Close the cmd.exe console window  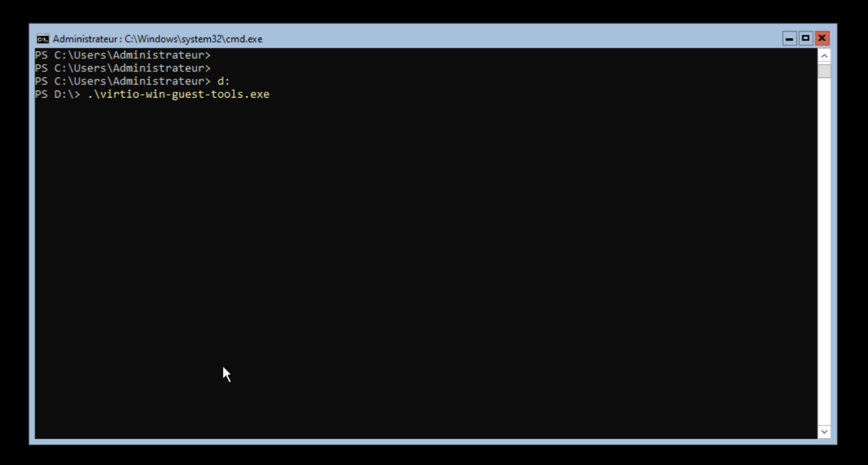click(x=822, y=38)
